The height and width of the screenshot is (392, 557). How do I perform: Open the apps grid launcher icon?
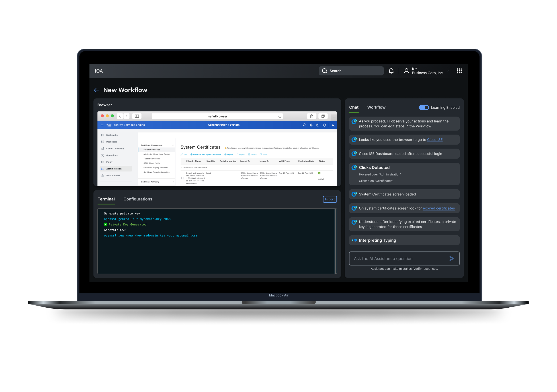(x=459, y=71)
